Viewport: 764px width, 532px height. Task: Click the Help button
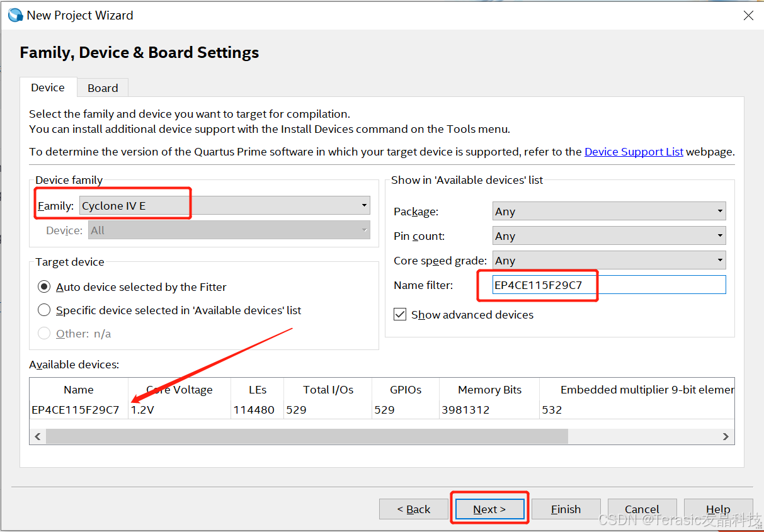pos(718,509)
